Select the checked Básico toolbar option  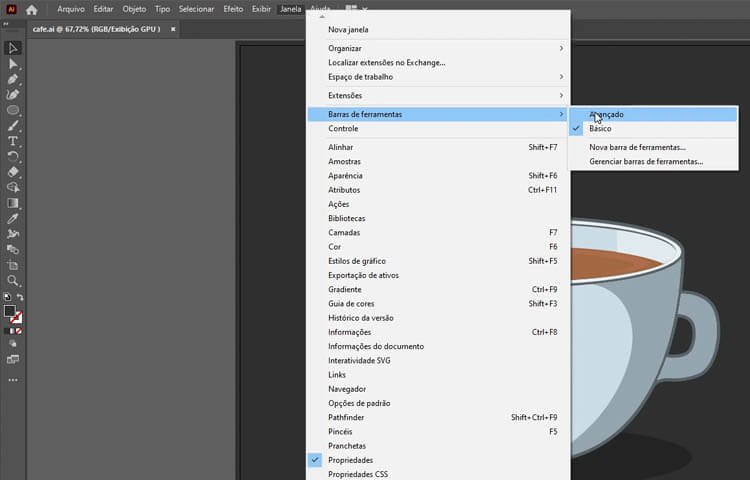click(x=600, y=129)
